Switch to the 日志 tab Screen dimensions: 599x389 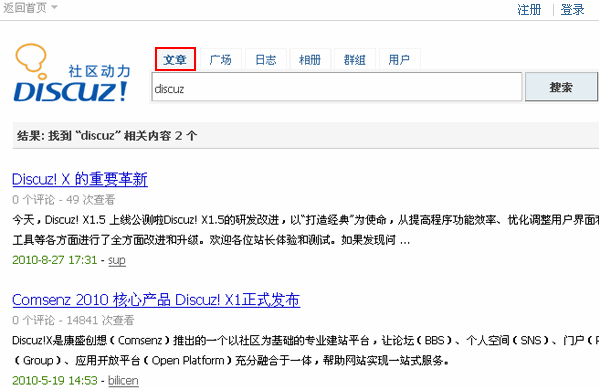click(x=266, y=60)
